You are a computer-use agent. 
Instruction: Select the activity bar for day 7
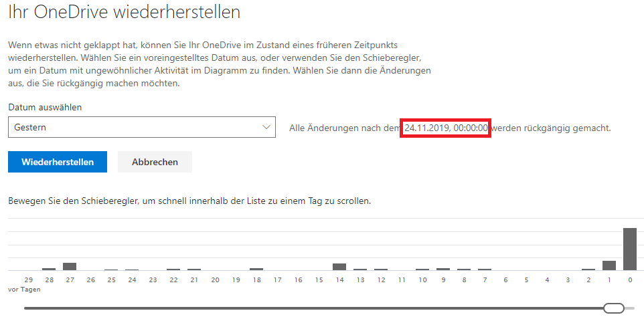[485, 269]
